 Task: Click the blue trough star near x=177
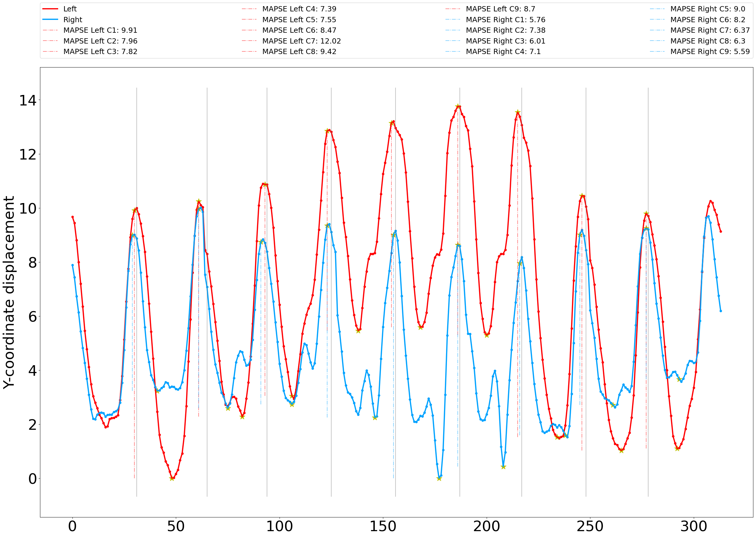[x=439, y=479]
